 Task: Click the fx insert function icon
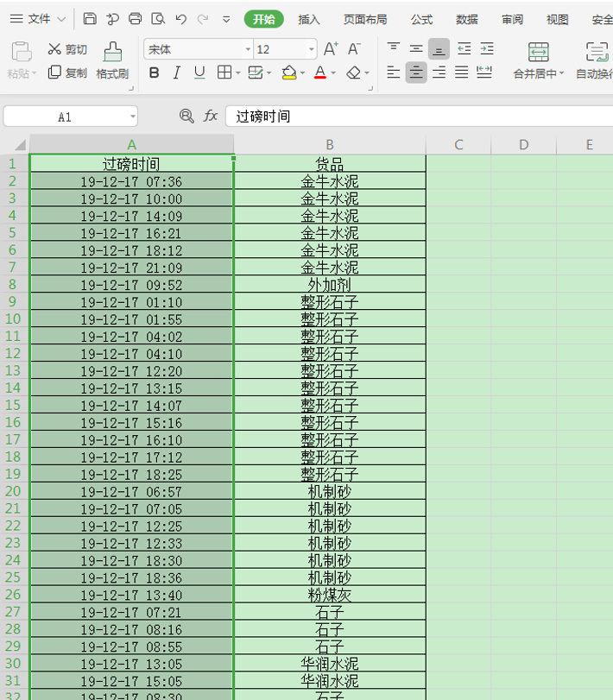[x=211, y=116]
